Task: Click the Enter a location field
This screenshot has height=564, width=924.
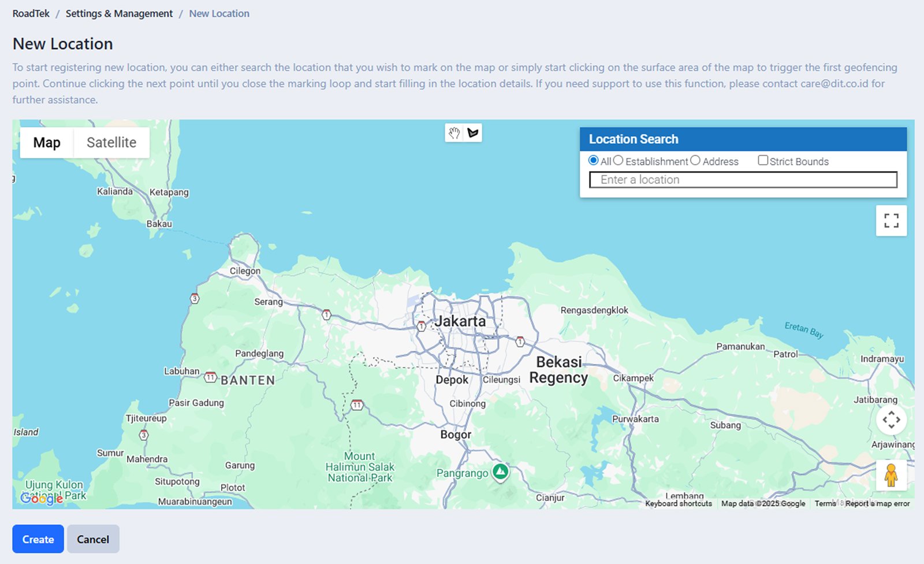Action: (742, 179)
